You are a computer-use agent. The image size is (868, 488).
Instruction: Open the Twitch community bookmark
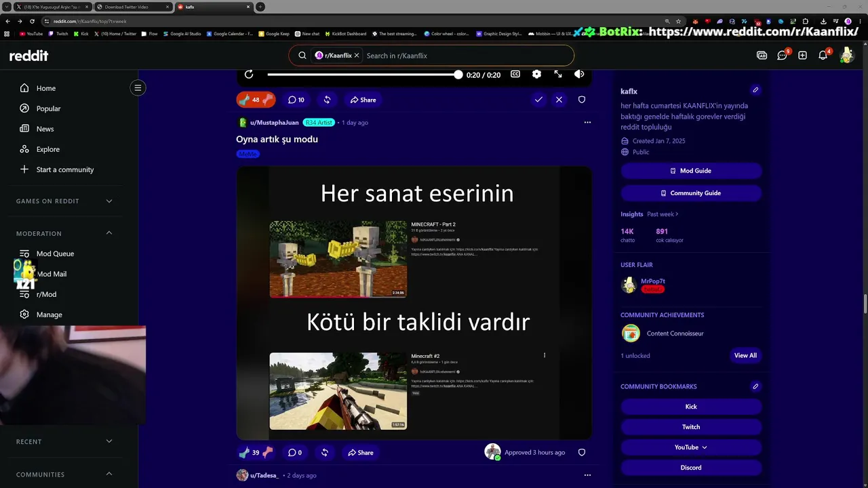(691, 427)
